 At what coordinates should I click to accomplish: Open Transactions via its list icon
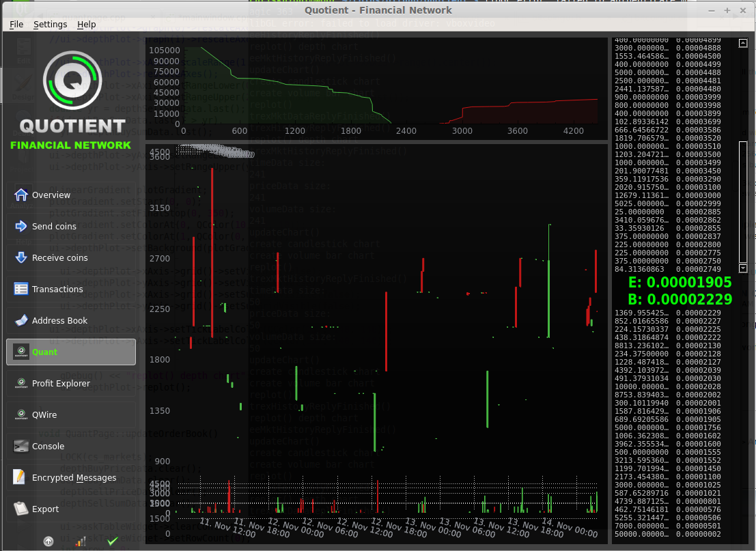[x=20, y=289]
